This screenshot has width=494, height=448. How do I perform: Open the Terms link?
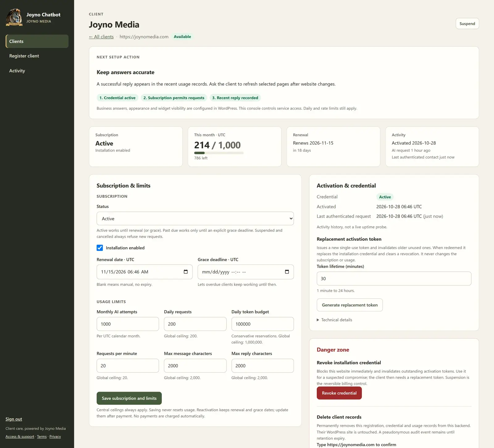point(42,437)
